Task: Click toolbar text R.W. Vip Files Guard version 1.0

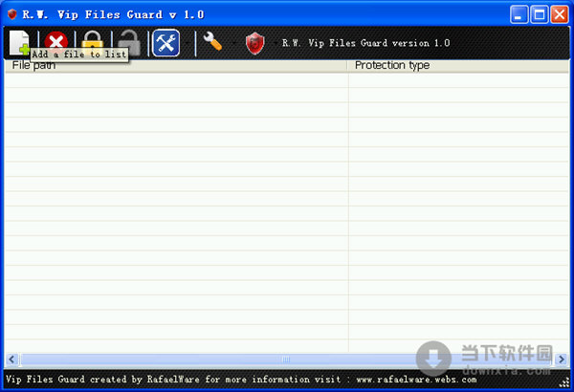Action: pyautogui.click(x=365, y=43)
